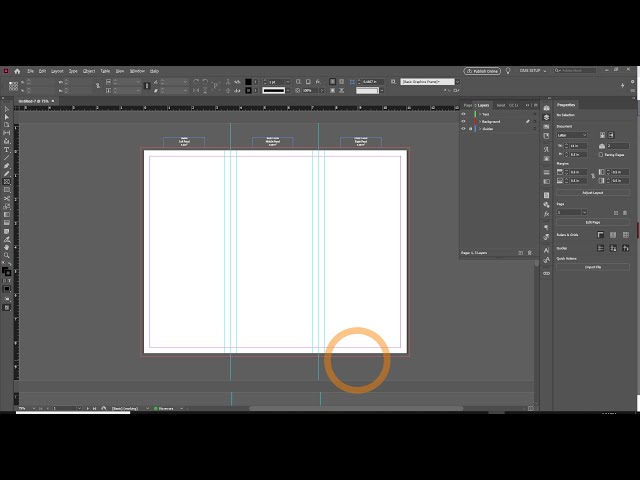This screenshot has width=640, height=480.
Task: Expand the Text layer
Action: [480, 114]
